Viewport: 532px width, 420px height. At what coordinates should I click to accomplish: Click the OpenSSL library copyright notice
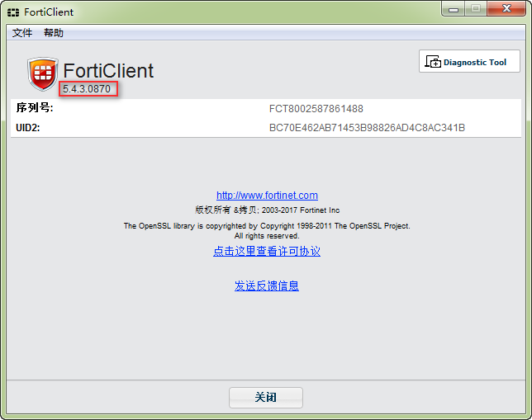tap(267, 226)
